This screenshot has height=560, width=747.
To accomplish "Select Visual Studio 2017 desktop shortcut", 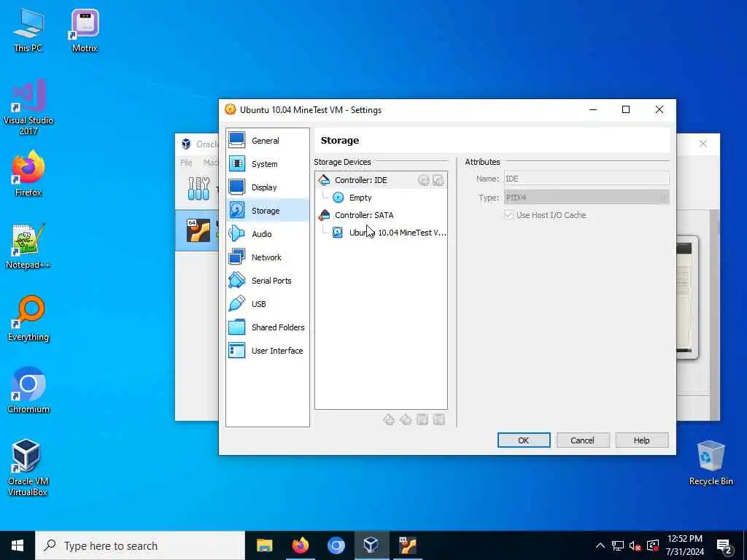I will coord(28,108).
